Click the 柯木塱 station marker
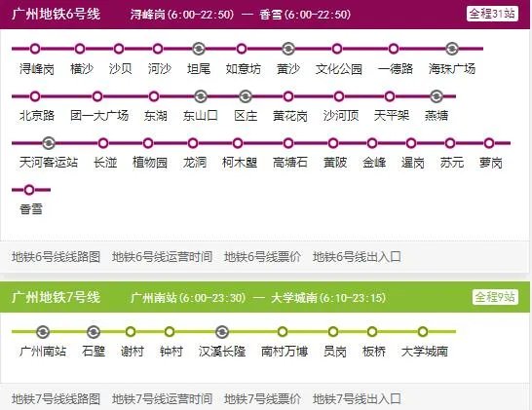The height and width of the screenshot is (410, 532). (238, 143)
